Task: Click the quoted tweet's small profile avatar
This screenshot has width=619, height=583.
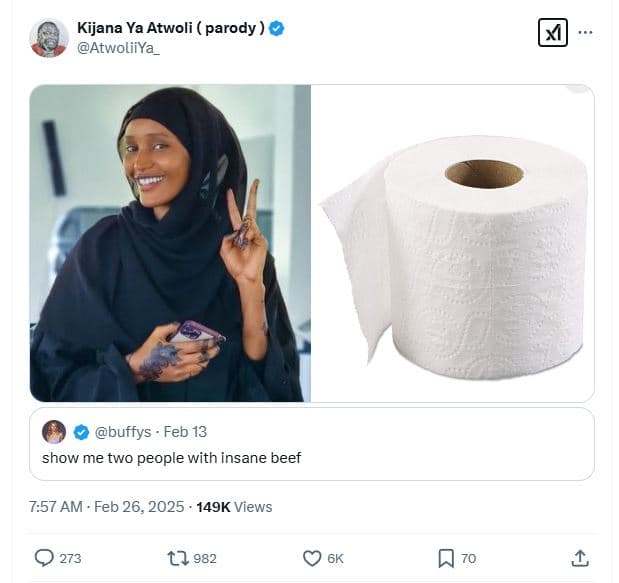Action: 54,432
